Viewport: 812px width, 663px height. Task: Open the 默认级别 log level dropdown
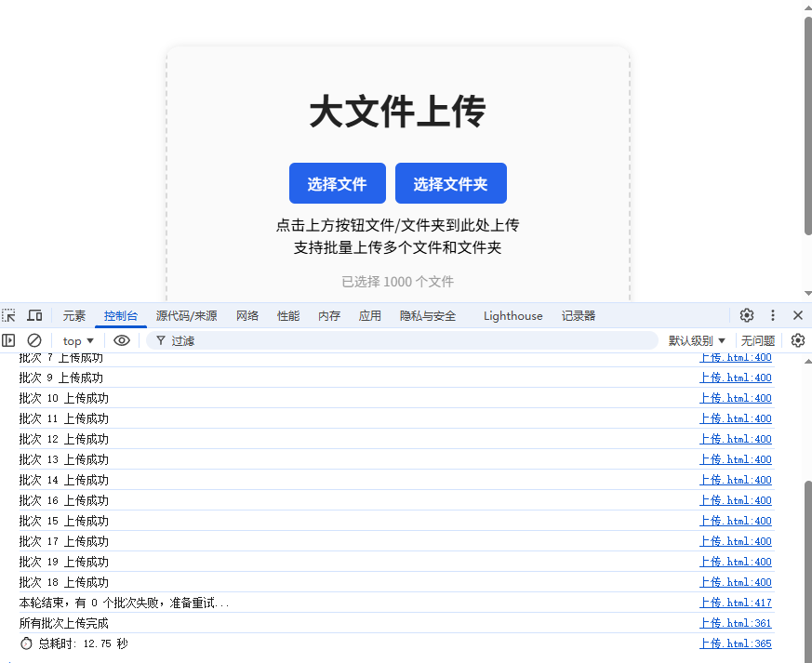pyautogui.click(x=697, y=340)
